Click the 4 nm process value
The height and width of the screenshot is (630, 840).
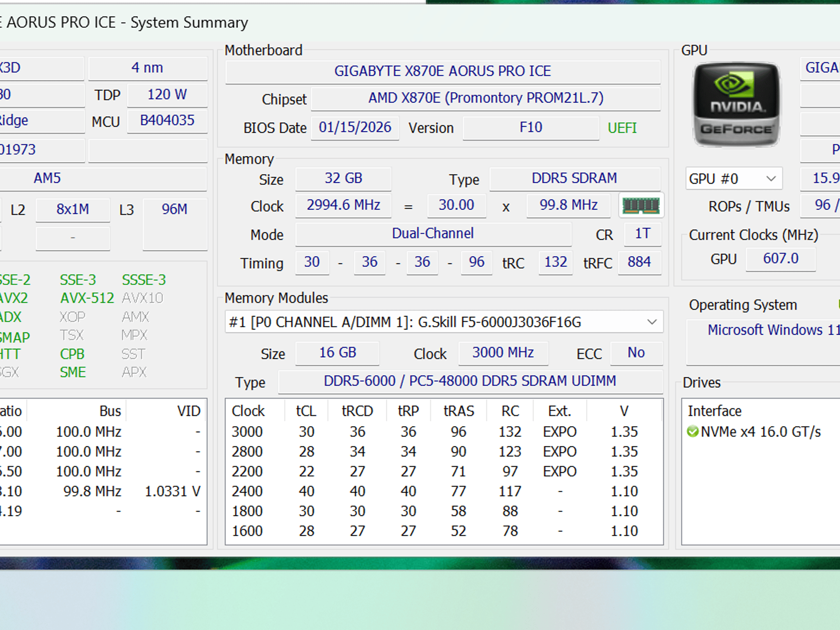point(148,68)
